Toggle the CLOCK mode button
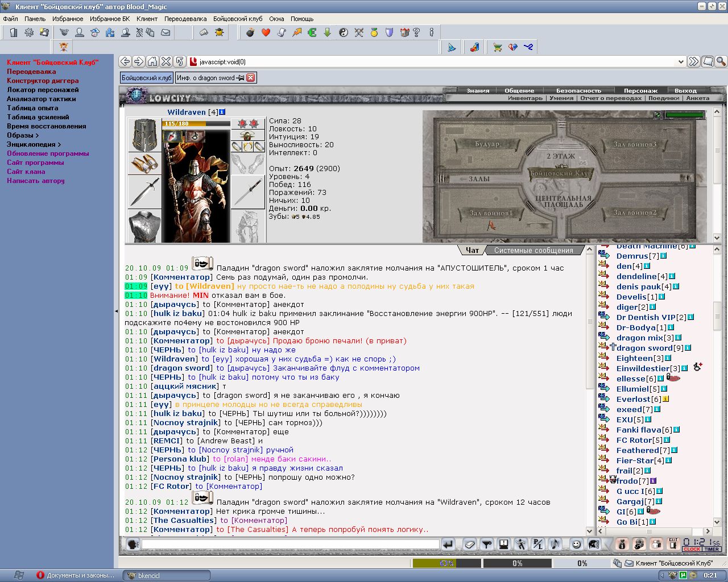This screenshot has height=582, width=728. 692,549
